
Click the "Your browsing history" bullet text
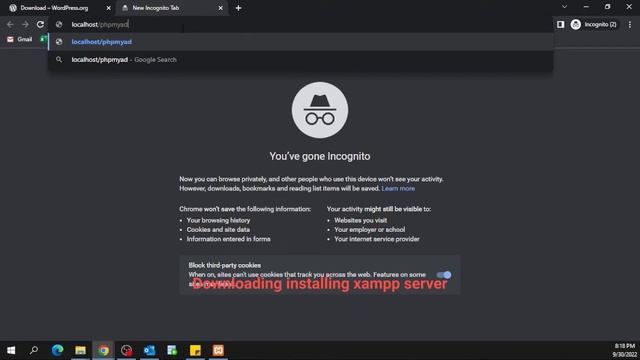click(218, 220)
